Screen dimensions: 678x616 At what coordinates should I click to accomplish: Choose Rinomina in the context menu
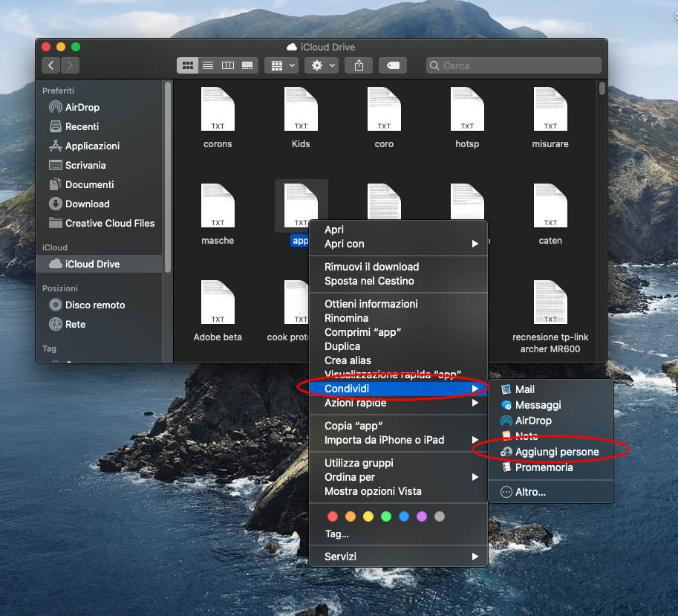[398, 318]
